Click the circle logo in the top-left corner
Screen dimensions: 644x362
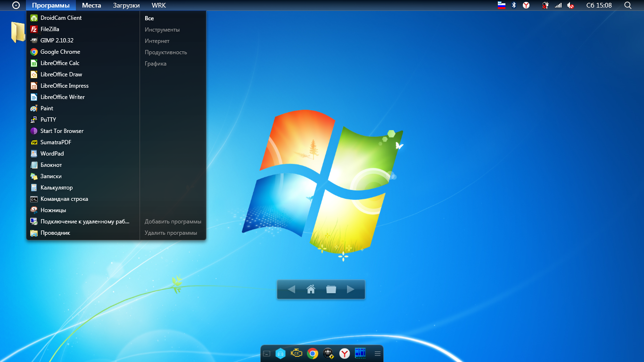click(16, 5)
